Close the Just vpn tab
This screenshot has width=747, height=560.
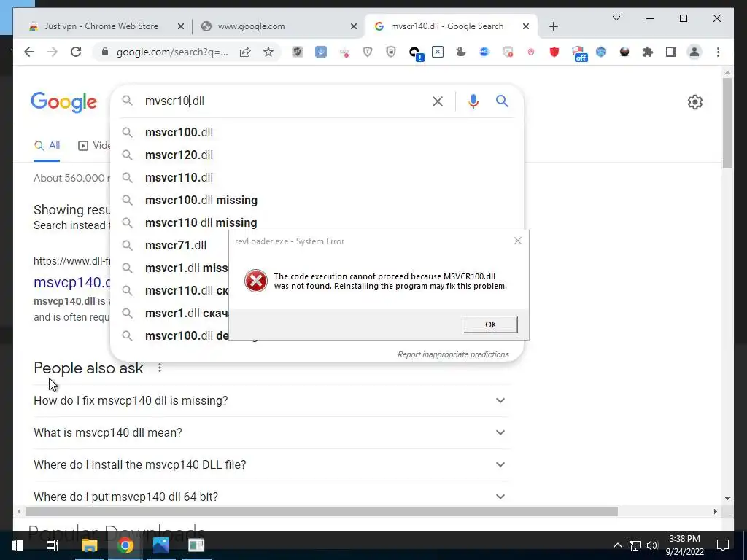click(x=181, y=27)
